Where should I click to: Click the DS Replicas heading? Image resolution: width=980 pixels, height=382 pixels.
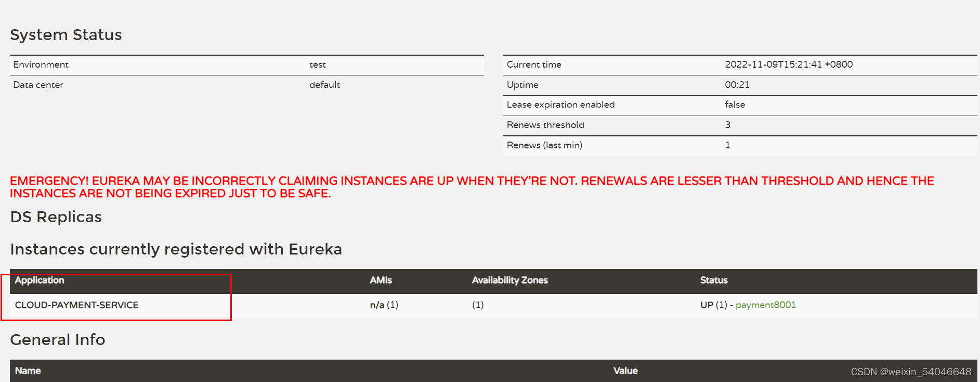[56, 217]
